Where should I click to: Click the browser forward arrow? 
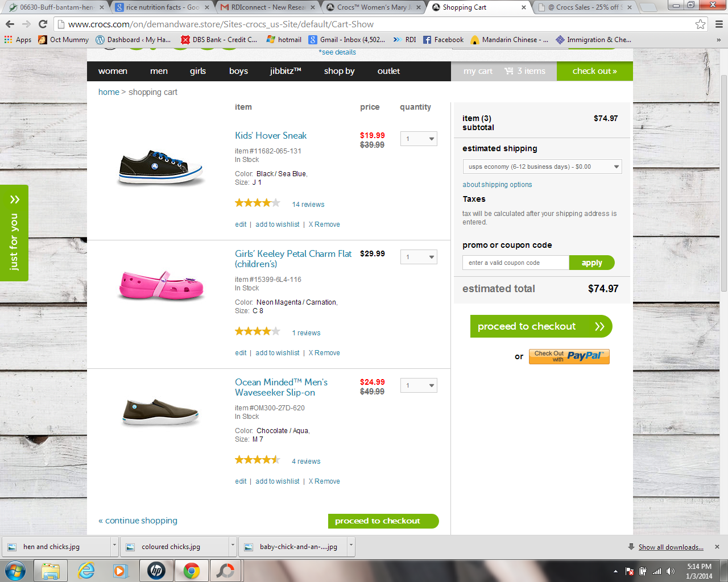coord(26,24)
